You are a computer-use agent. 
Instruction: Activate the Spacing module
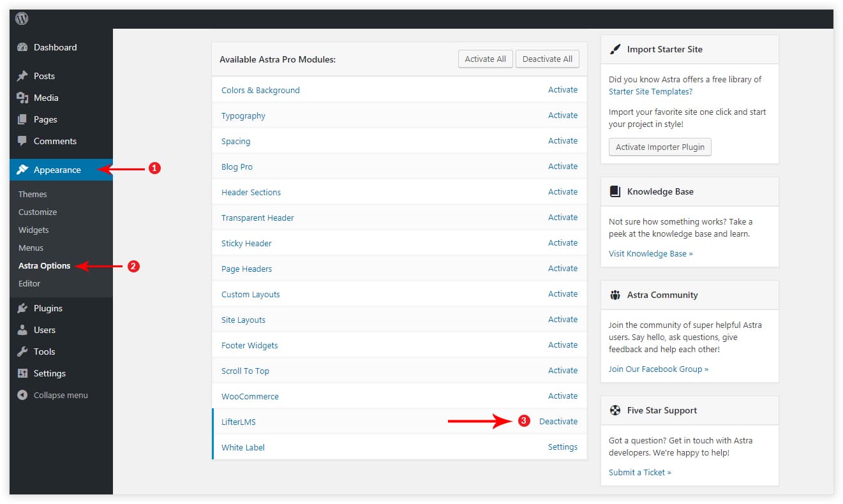point(563,141)
